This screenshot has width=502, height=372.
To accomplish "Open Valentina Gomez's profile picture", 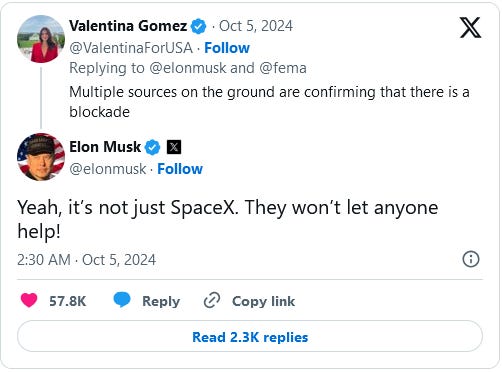I will 41,39.
